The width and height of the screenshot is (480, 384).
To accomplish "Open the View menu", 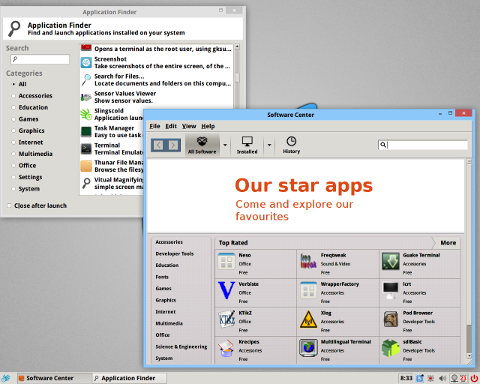I will (189, 126).
